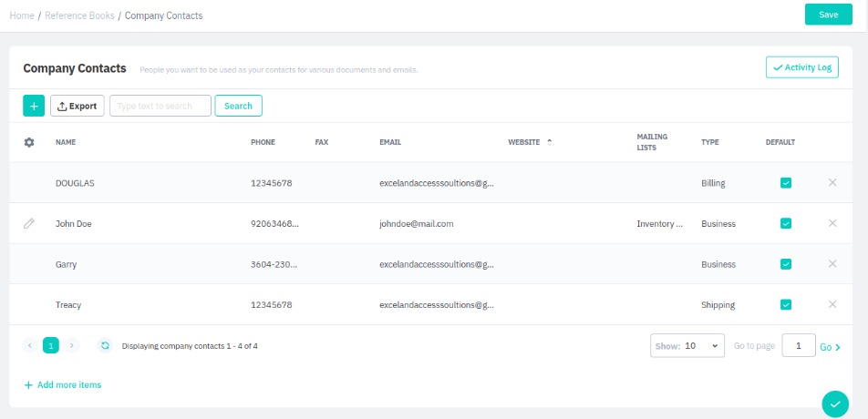Open the Reference Books breadcrumb

coord(79,15)
